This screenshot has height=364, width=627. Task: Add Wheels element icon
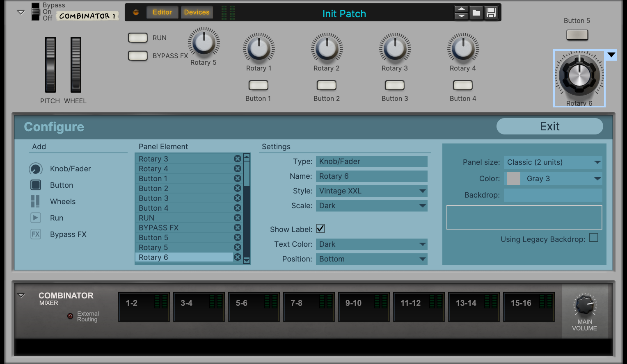click(x=36, y=201)
